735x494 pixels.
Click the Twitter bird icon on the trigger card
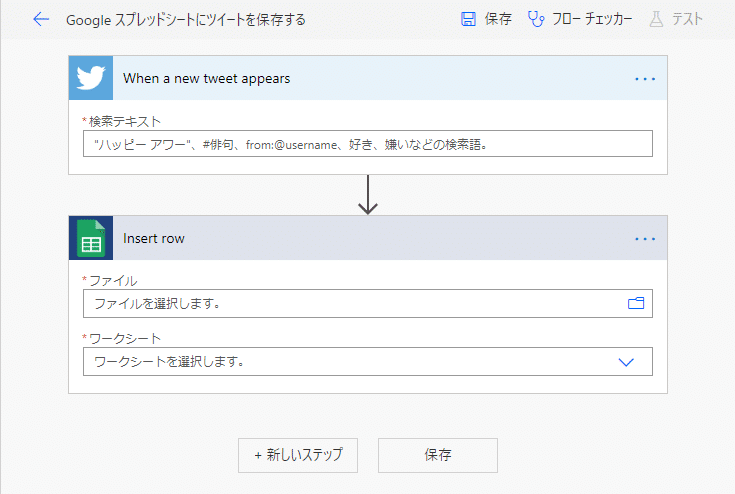click(91, 78)
